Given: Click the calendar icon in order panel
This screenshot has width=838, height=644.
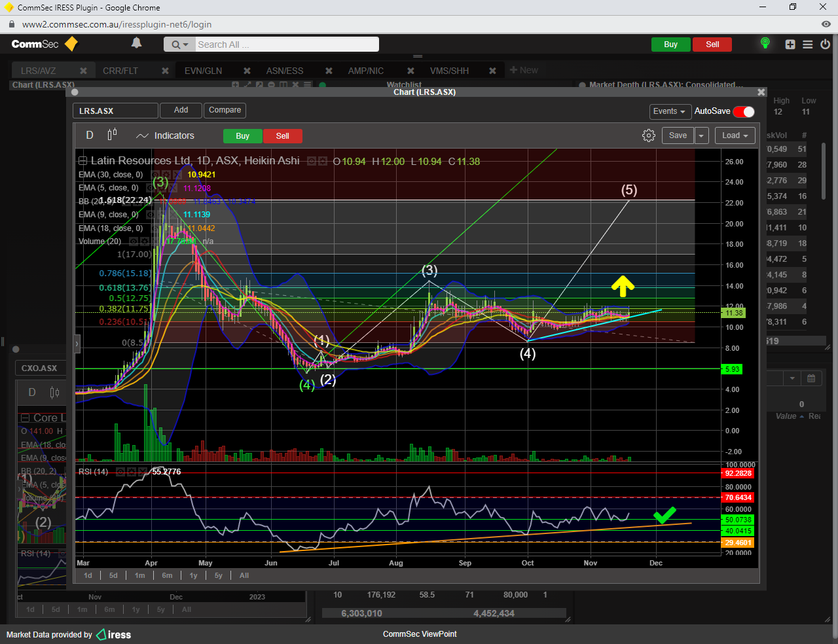Looking at the screenshot, I should click(811, 378).
